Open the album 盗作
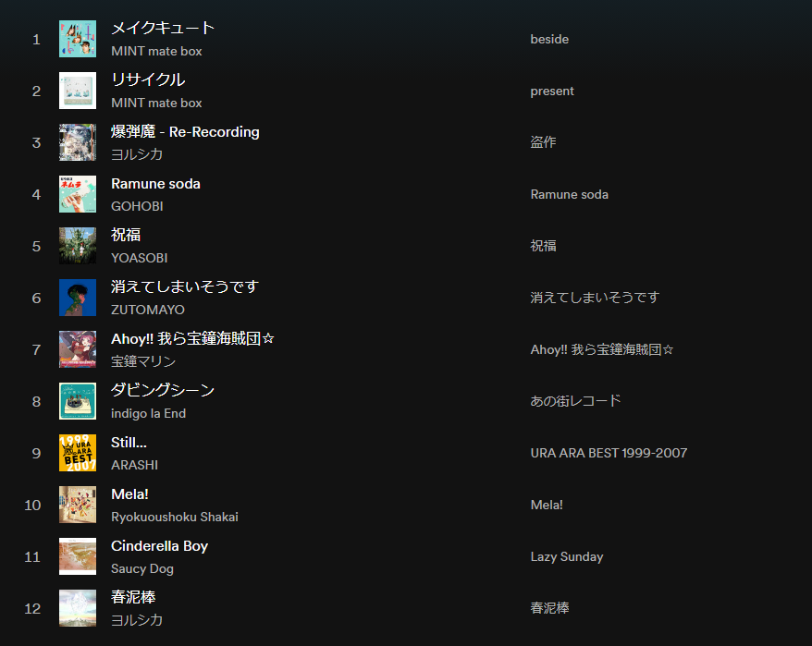Viewport: 812px width, 646px height. pos(543,142)
